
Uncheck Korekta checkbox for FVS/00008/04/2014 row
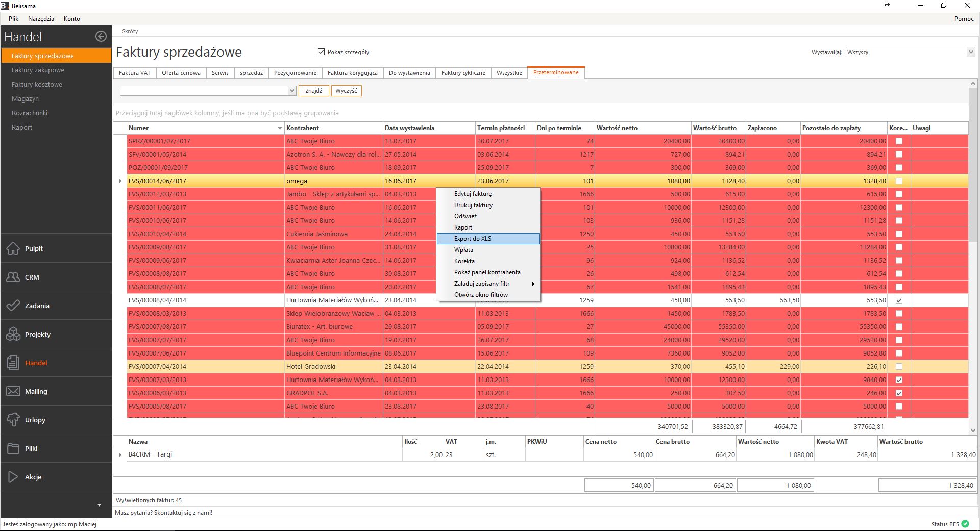[899, 300]
